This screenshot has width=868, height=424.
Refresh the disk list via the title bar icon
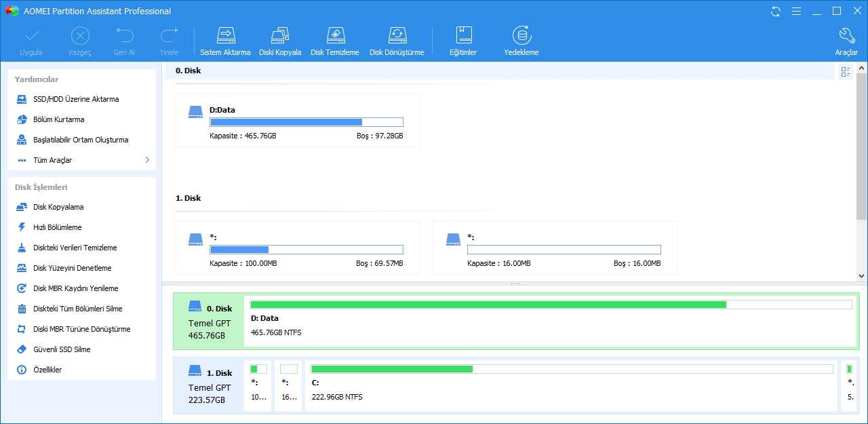coord(775,11)
